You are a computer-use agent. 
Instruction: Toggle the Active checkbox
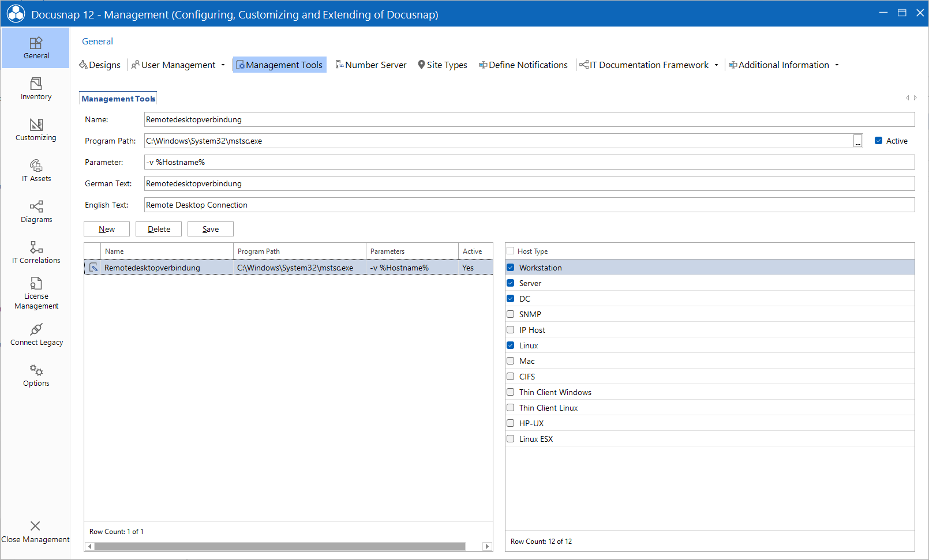[878, 141]
